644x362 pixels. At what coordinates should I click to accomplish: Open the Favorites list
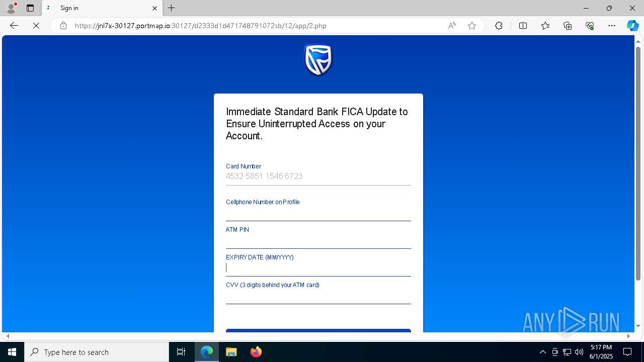tap(545, 26)
